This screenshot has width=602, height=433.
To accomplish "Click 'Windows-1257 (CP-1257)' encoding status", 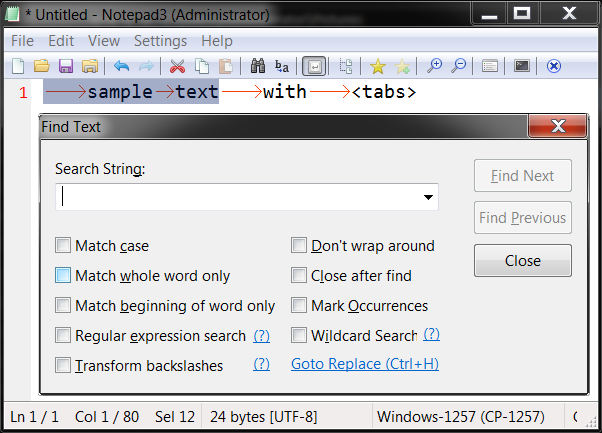I will point(461,417).
